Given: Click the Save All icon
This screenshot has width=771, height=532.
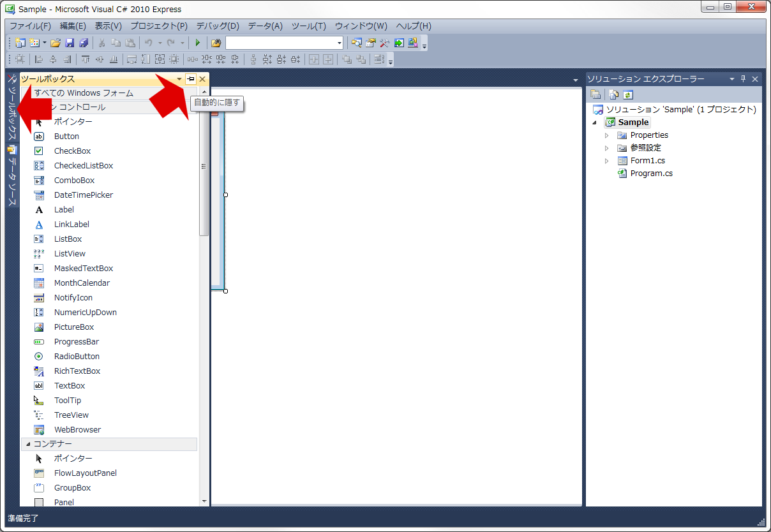Looking at the screenshot, I should pos(84,43).
